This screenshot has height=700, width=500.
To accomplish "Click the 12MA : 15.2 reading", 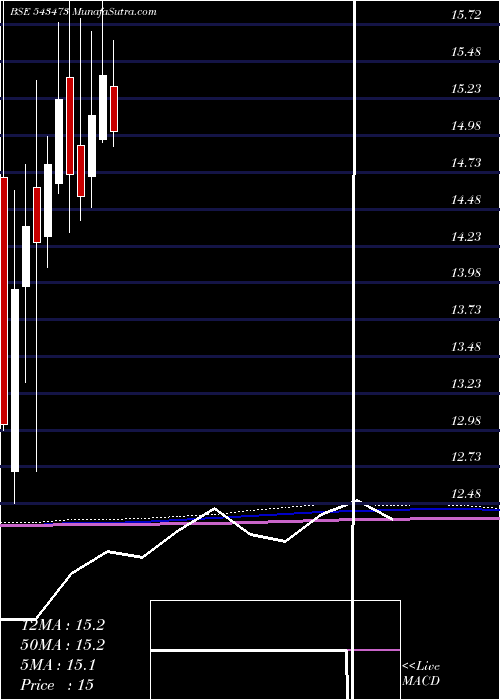I will coord(63,625).
